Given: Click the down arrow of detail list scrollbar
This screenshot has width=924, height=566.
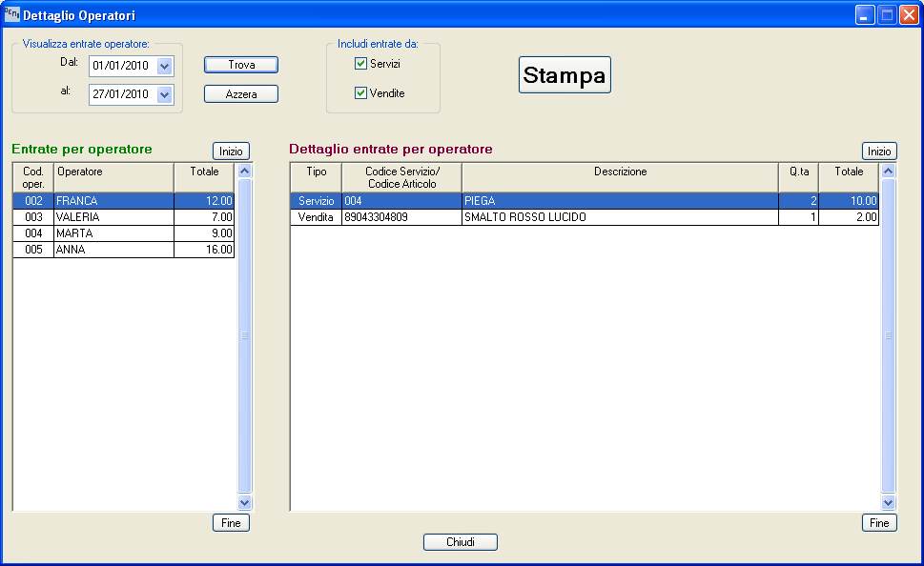Looking at the screenshot, I should pos(888,502).
